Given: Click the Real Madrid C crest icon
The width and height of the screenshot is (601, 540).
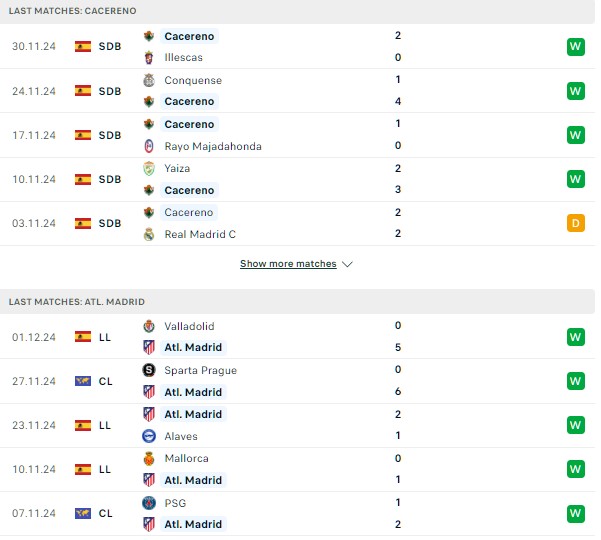Looking at the screenshot, I should [149, 234].
